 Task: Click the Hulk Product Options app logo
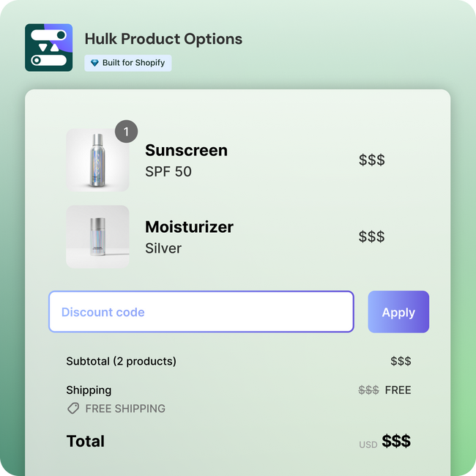48,48
